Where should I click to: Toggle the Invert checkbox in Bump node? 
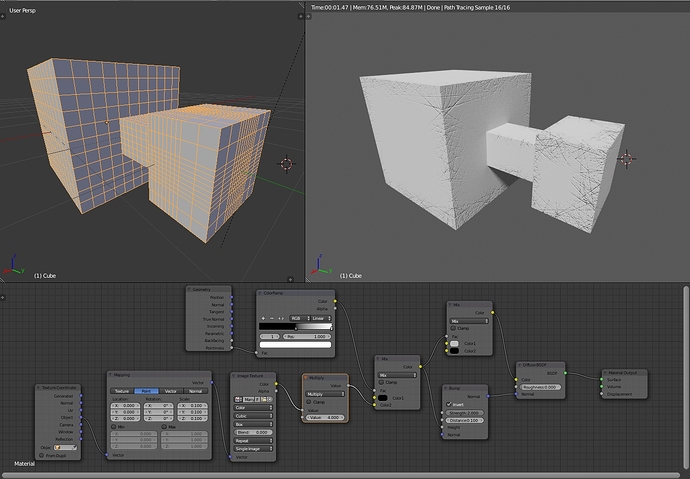pos(449,404)
